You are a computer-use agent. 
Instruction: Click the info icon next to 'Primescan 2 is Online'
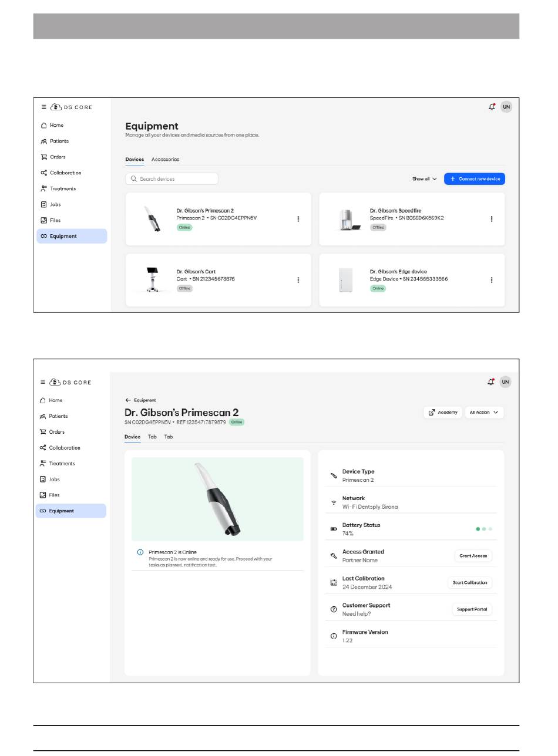click(x=140, y=552)
